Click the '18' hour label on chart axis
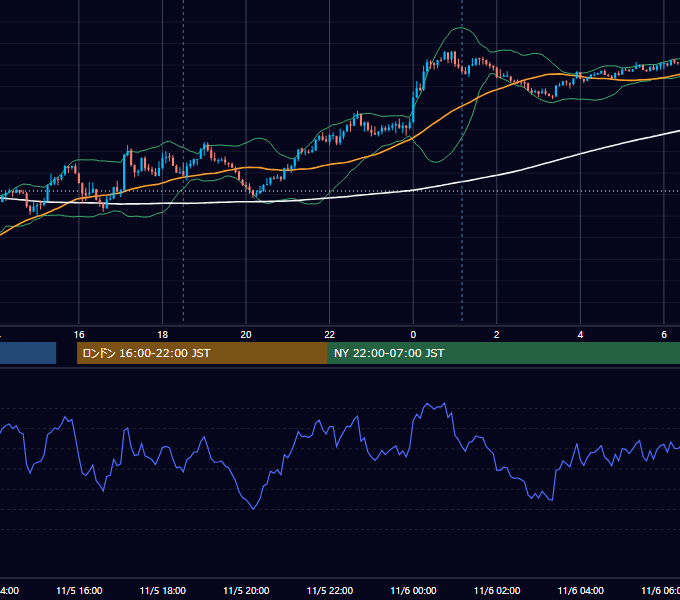Image resolution: width=680 pixels, height=600 pixels. (163, 335)
